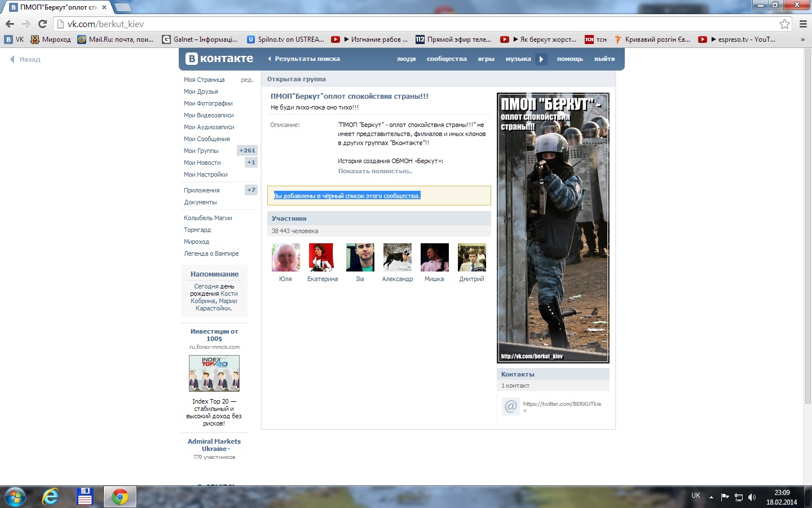Go back to Результаты поиска
The height and width of the screenshot is (508, 812).
coord(304,59)
